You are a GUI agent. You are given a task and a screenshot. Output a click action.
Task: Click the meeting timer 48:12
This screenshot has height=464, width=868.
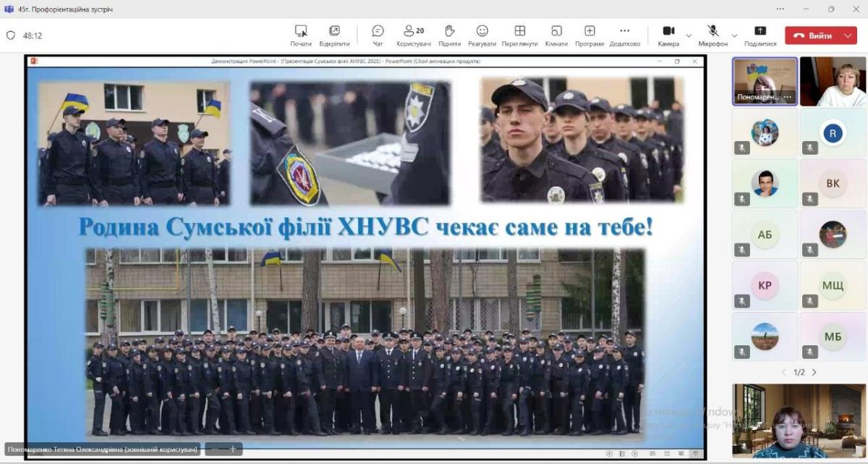[x=33, y=35]
